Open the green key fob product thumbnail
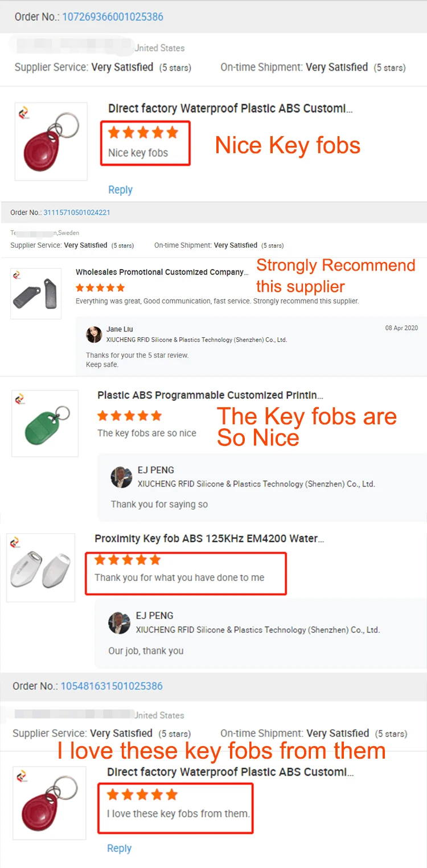The width and height of the screenshot is (427, 868). [46, 424]
